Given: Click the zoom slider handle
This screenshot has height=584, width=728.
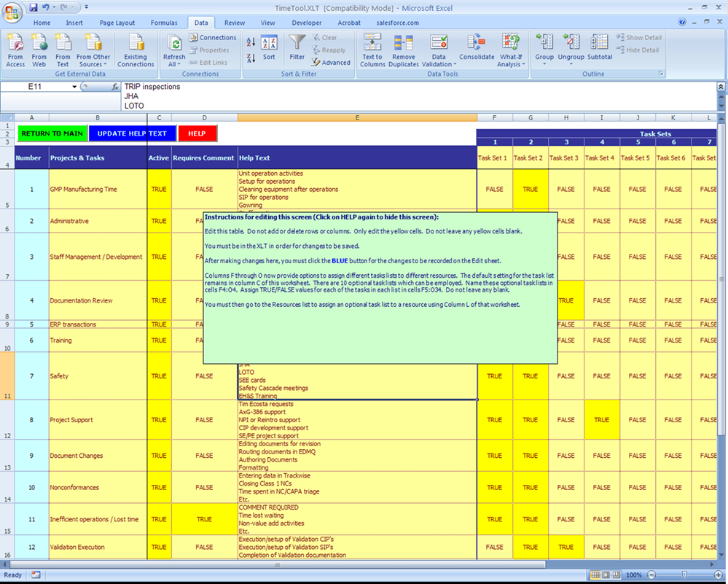Looking at the screenshot, I should pos(684,575).
